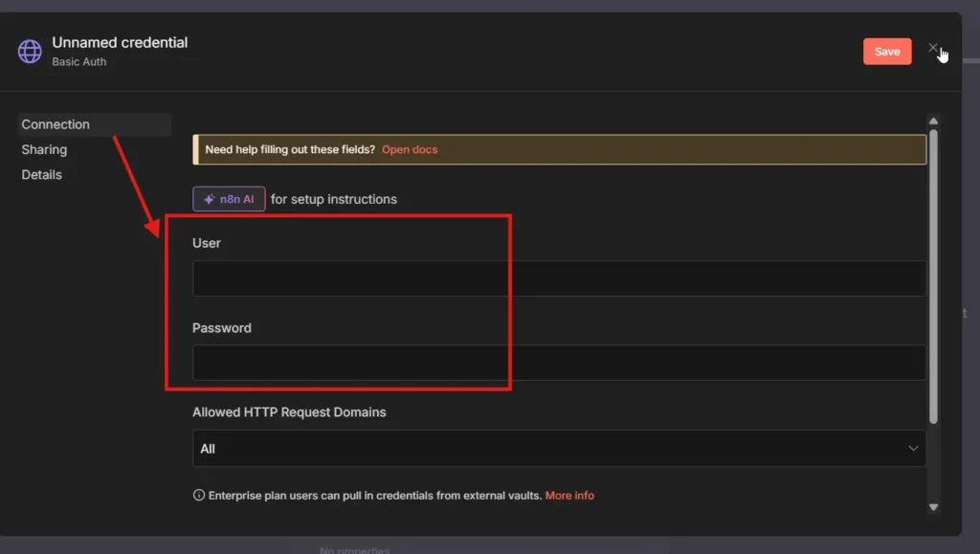This screenshot has height=554, width=980.
Task: Click the scrollbar down arrow
Action: point(933,508)
